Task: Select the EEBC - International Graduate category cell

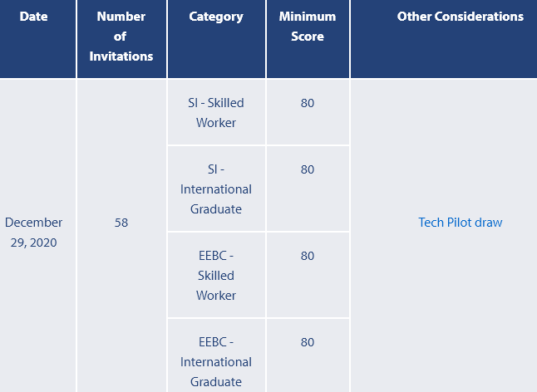Action: 216,362
